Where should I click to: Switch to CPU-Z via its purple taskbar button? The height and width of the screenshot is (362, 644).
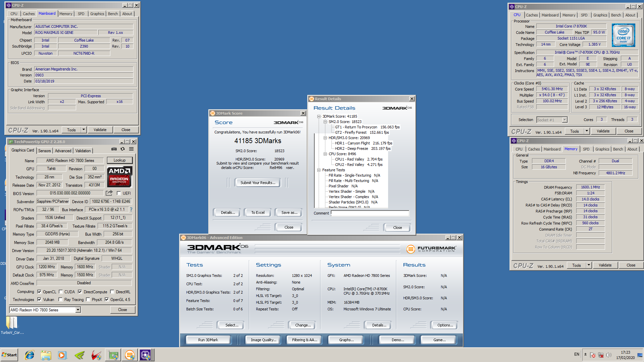click(x=146, y=355)
